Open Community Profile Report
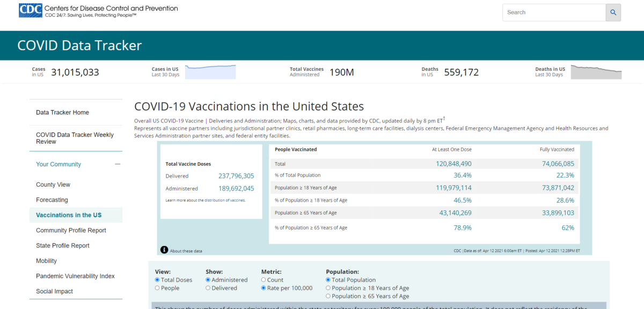Viewport: 644px width, 309px height. click(x=71, y=231)
